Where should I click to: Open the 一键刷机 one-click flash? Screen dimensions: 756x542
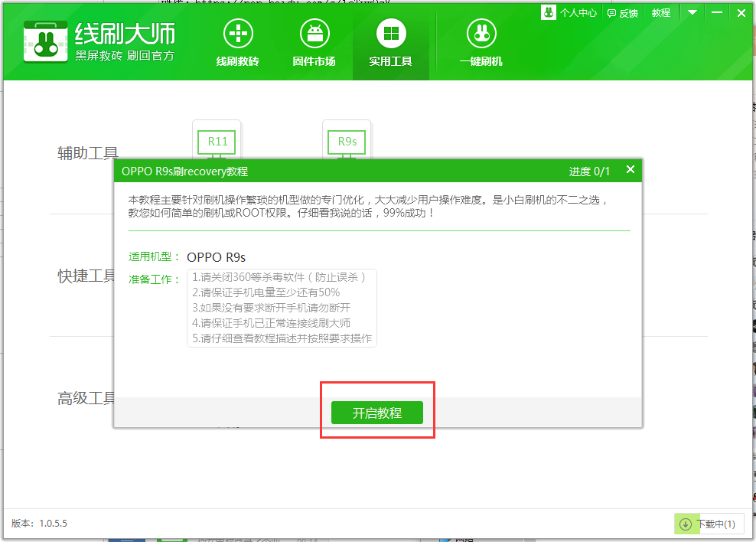(x=481, y=42)
